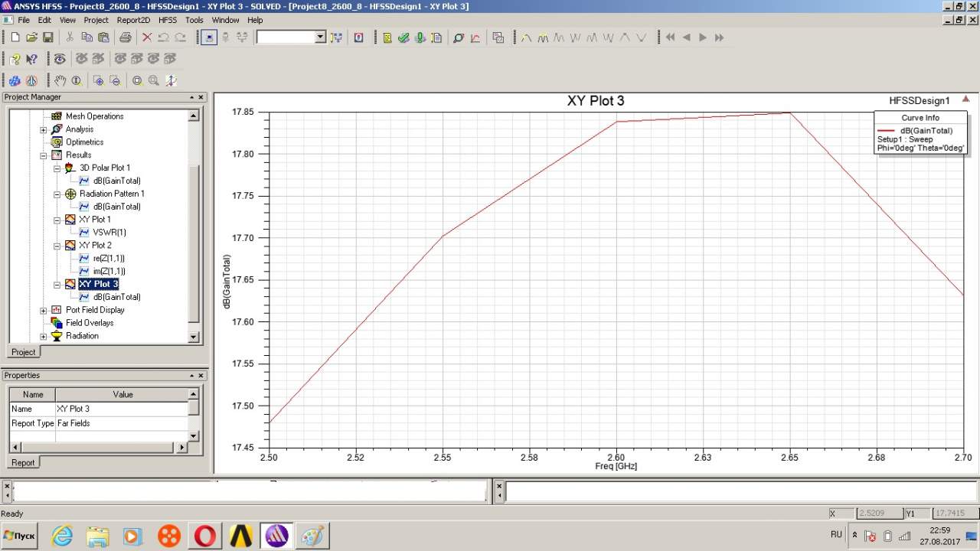Switch to the Project tab
This screenshot has height=551, width=980.
click(x=23, y=352)
